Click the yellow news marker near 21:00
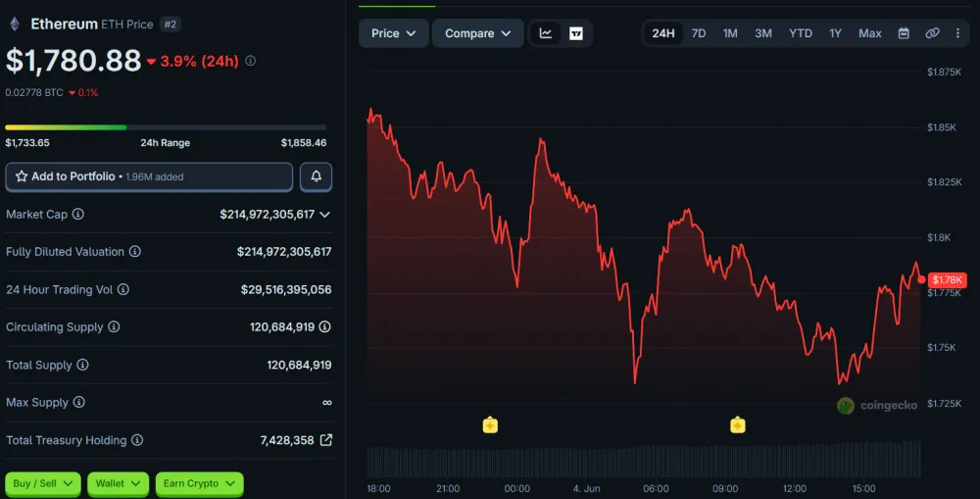 click(490, 425)
